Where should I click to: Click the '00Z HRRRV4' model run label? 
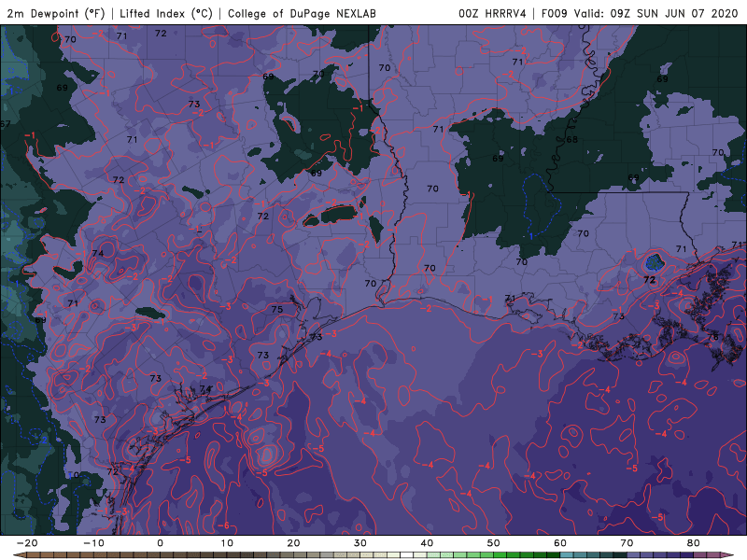492,13
